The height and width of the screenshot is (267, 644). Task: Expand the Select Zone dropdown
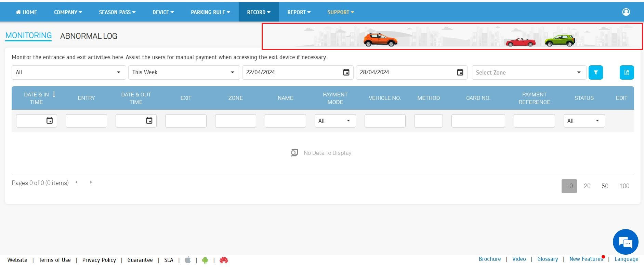click(529, 72)
